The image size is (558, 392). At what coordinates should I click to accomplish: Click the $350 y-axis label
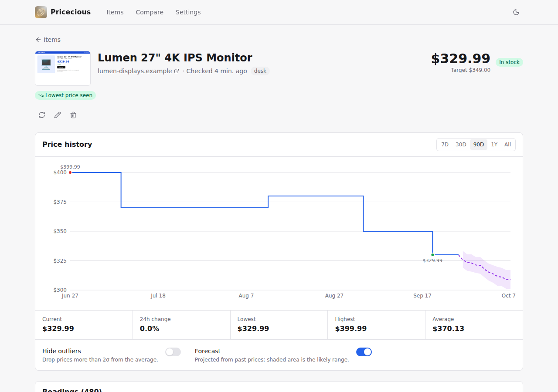click(60, 231)
